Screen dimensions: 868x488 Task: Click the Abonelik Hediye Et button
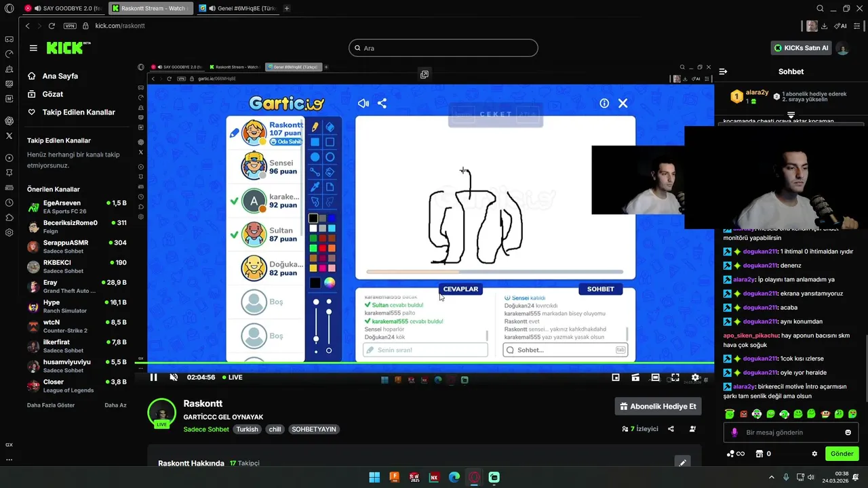click(658, 407)
